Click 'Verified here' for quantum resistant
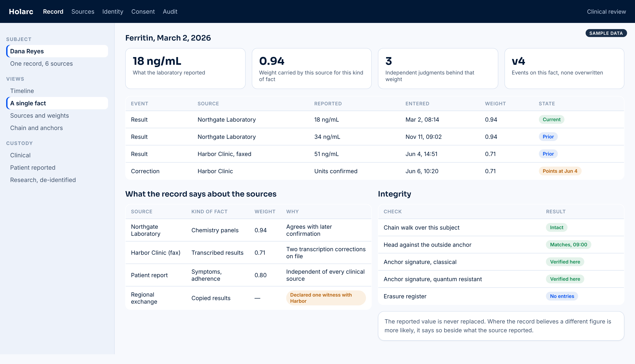Image resolution: width=635 pixels, height=364 pixels. pyautogui.click(x=565, y=279)
